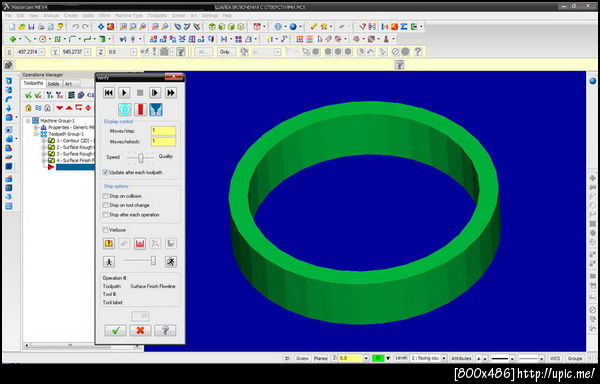Open Verify configuration options icon
Screen dimensions: 600x384
109,243
